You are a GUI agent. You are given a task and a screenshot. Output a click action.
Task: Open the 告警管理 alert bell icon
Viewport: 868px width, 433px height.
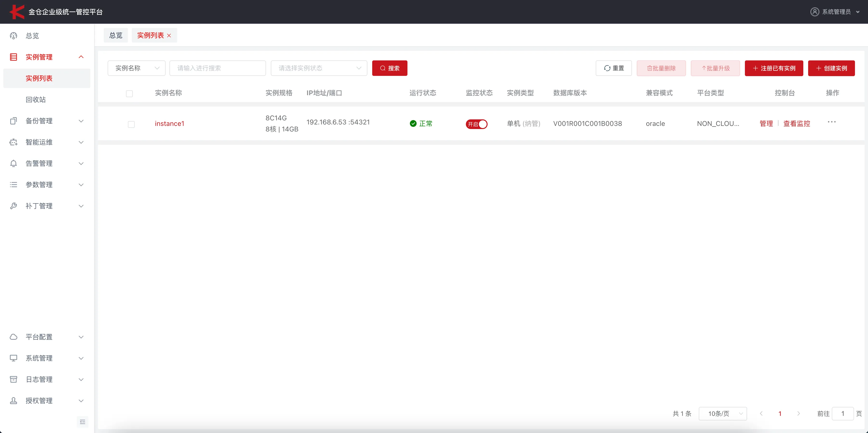13,163
